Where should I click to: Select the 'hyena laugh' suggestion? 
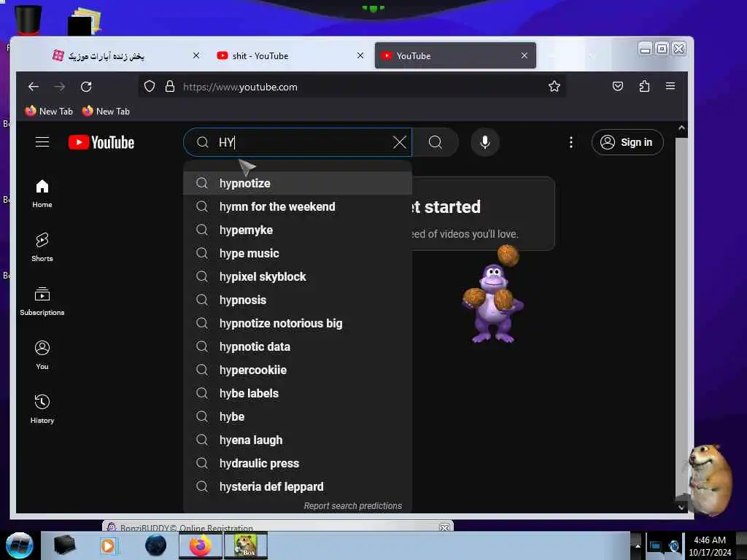click(x=298, y=440)
